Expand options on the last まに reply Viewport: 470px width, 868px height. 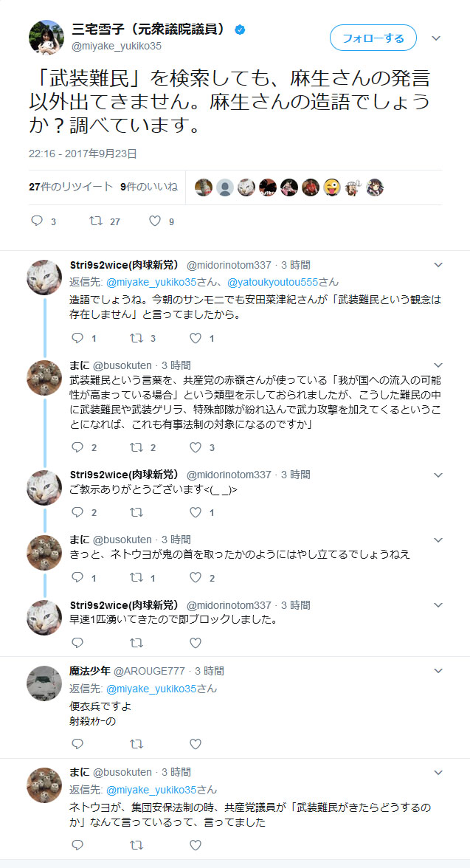tap(438, 772)
